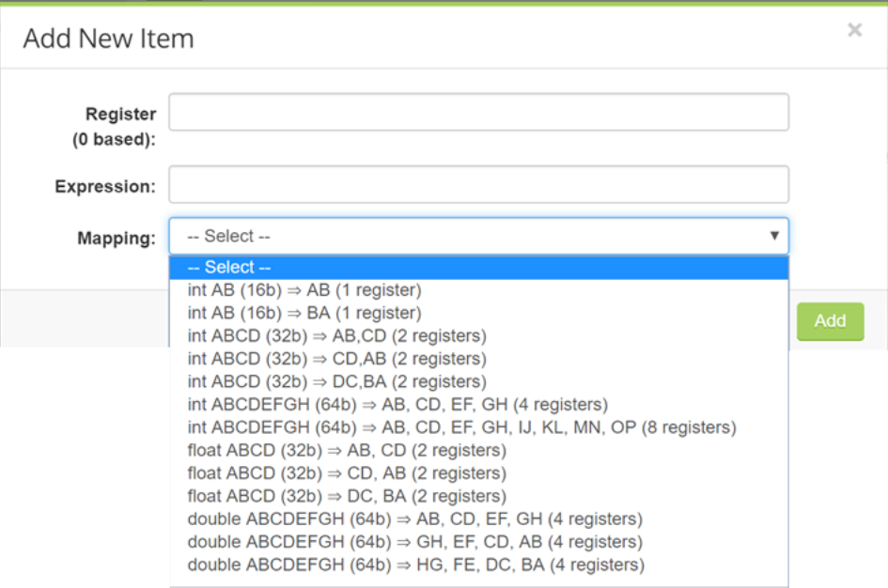Pick int ABCD (32b) ⇒ AB,CD mapping
Image resolution: width=888 pixels, height=588 pixels.
click(x=336, y=336)
